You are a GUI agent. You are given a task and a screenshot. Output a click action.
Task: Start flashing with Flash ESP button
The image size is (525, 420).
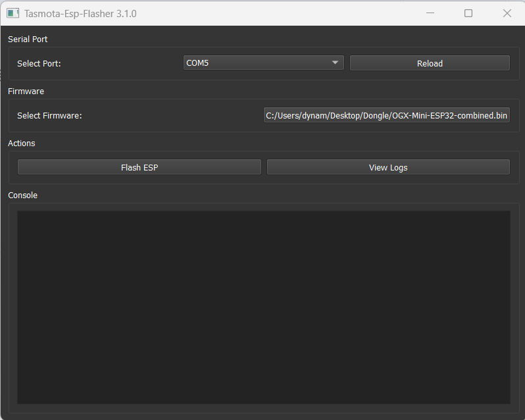pos(139,167)
